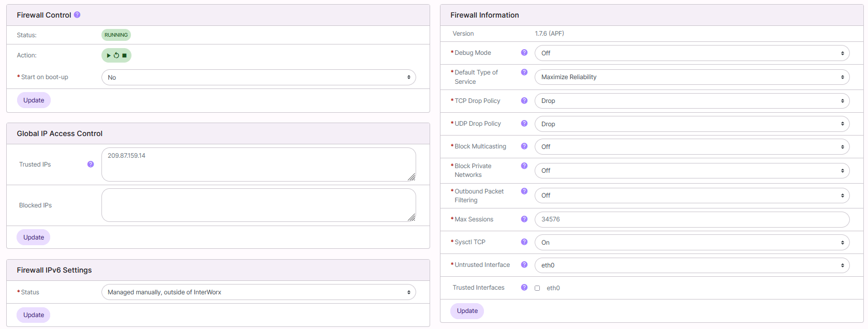The height and width of the screenshot is (329, 868).
Task: Open the Start on boot-up dropdown
Action: point(258,78)
